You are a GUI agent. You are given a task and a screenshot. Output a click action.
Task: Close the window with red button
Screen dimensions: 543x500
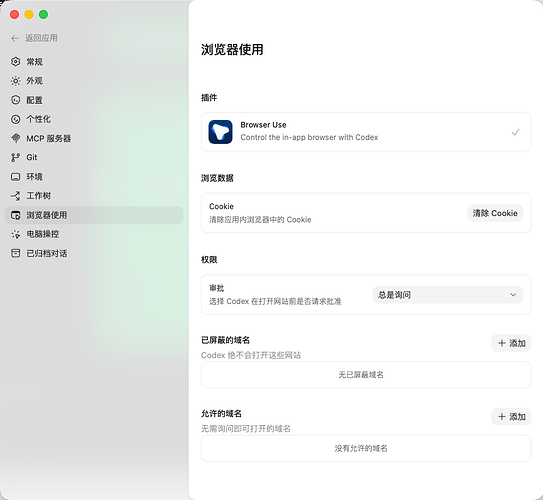click(15, 15)
